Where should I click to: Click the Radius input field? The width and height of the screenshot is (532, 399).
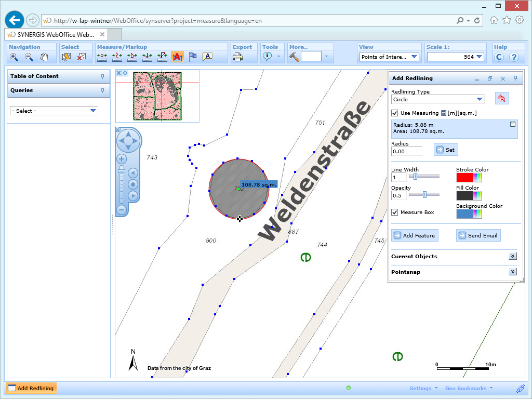pos(406,151)
